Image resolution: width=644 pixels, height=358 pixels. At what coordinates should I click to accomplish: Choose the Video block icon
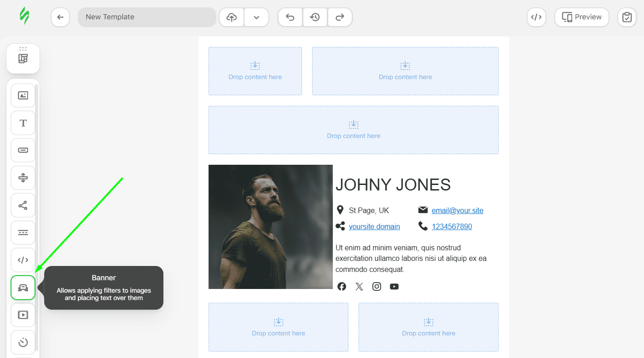tap(23, 315)
